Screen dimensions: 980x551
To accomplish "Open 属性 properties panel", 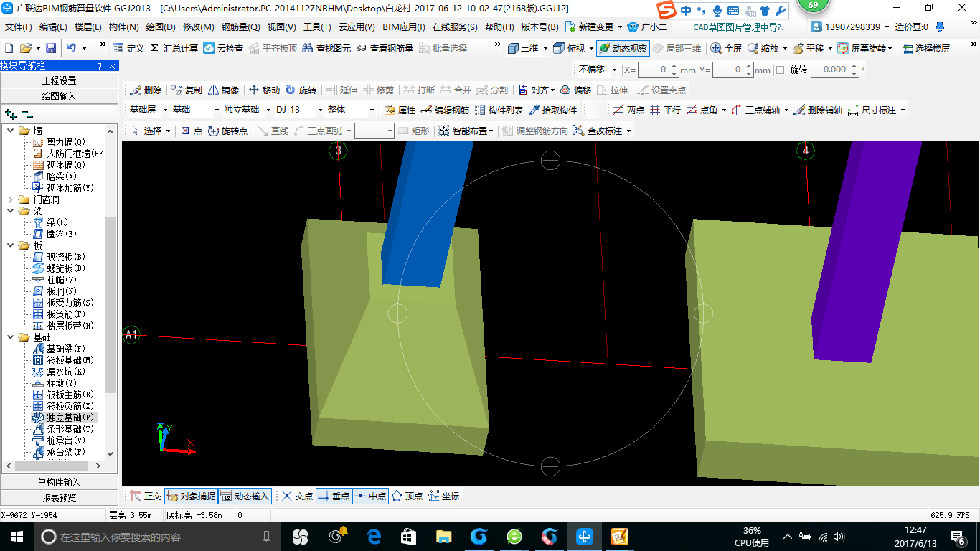I will pyautogui.click(x=400, y=110).
